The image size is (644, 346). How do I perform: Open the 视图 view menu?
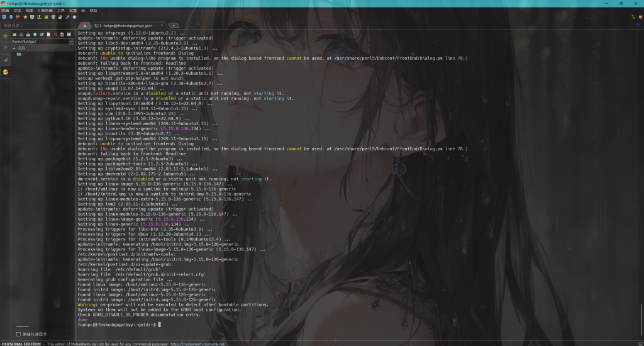point(29,10)
